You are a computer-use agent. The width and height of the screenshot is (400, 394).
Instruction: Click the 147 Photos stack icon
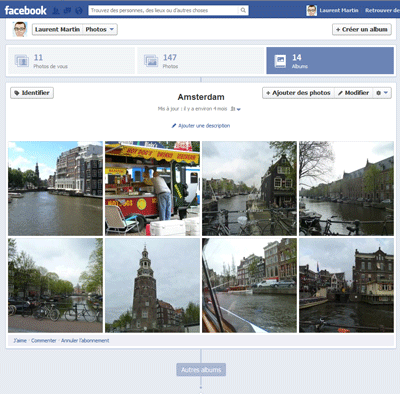pos(151,61)
